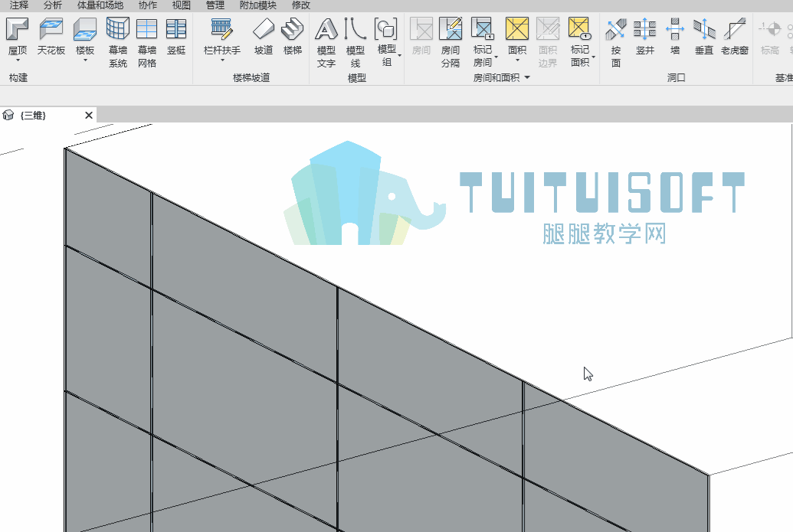Viewport: 793px width, 532px height.
Task: Select the 坡道 ramp tool
Action: point(264,37)
